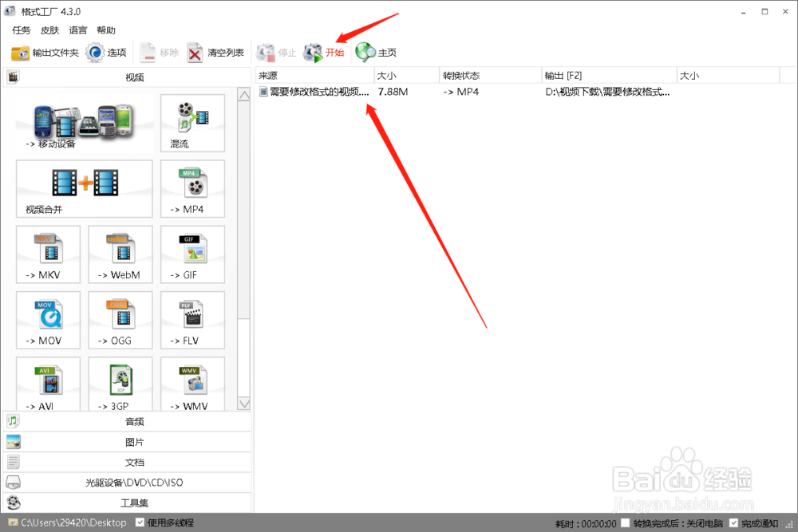Select the -> 3GP conversion icon
798x532 pixels.
[x=120, y=384]
